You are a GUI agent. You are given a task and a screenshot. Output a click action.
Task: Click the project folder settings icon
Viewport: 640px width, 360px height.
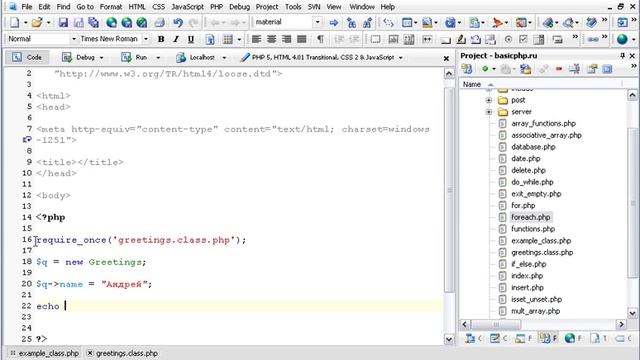[526, 69]
